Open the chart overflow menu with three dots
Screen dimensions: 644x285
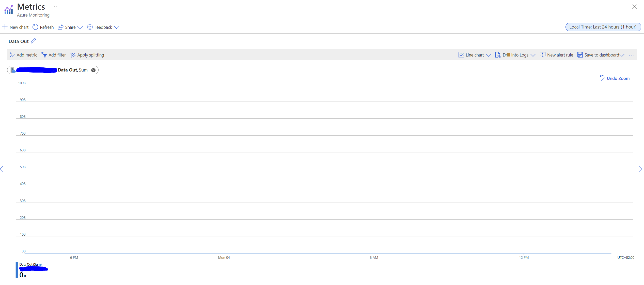point(632,55)
